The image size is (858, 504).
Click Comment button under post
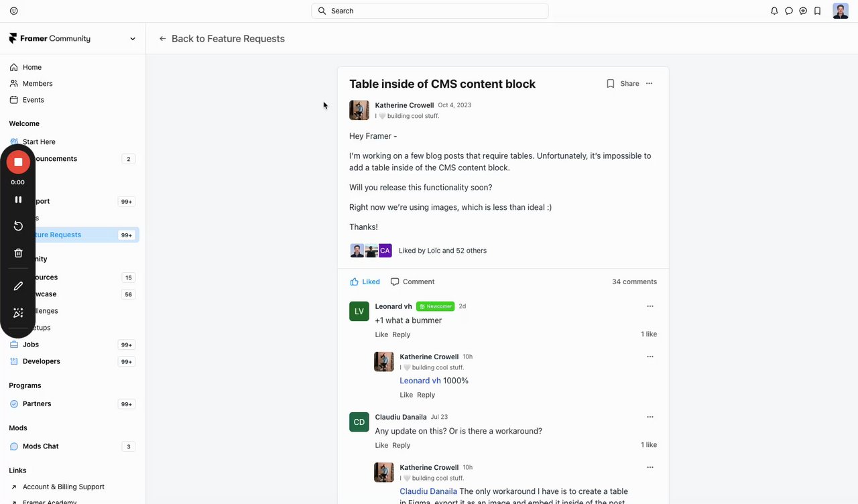click(x=412, y=281)
